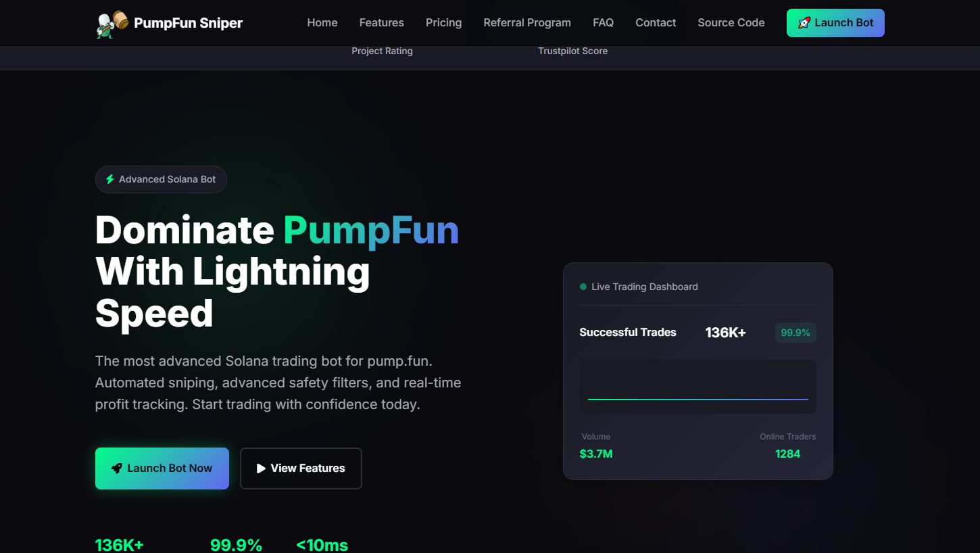Click the View Features button
This screenshot has width=980, height=553.
click(301, 468)
